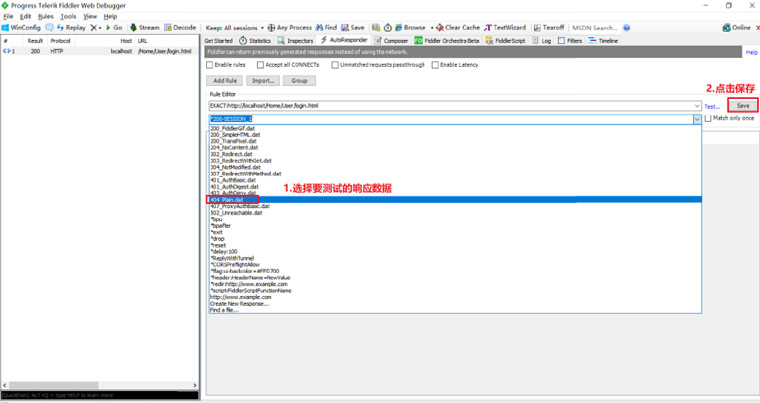760x403 pixels.
Task: Select 404_Plain.dat from the list
Action: click(455, 200)
